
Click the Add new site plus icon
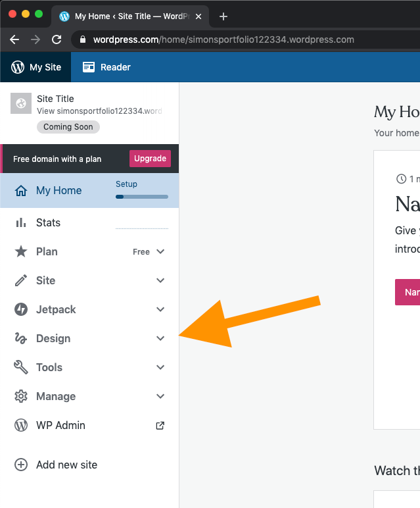click(21, 465)
